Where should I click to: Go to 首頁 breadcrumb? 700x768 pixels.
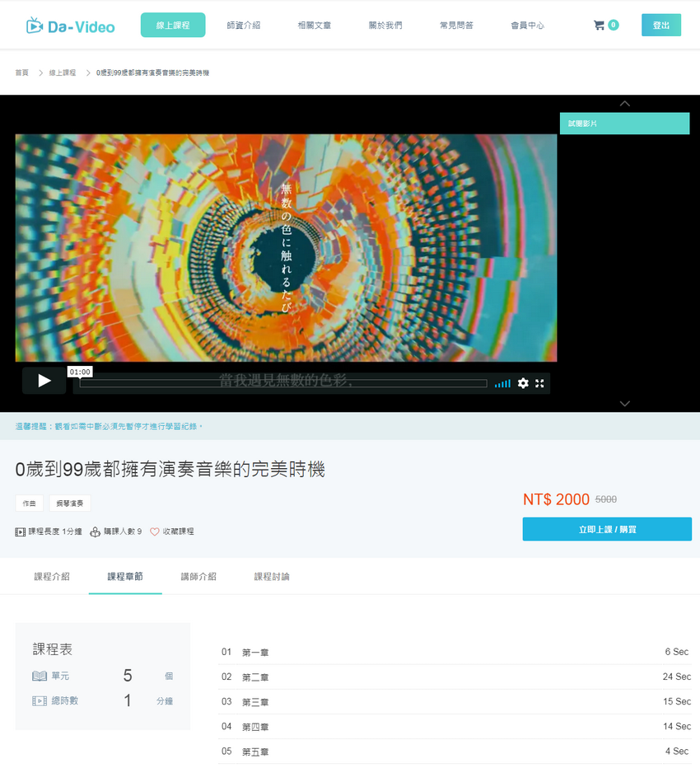pyautogui.click(x=22, y=73)
